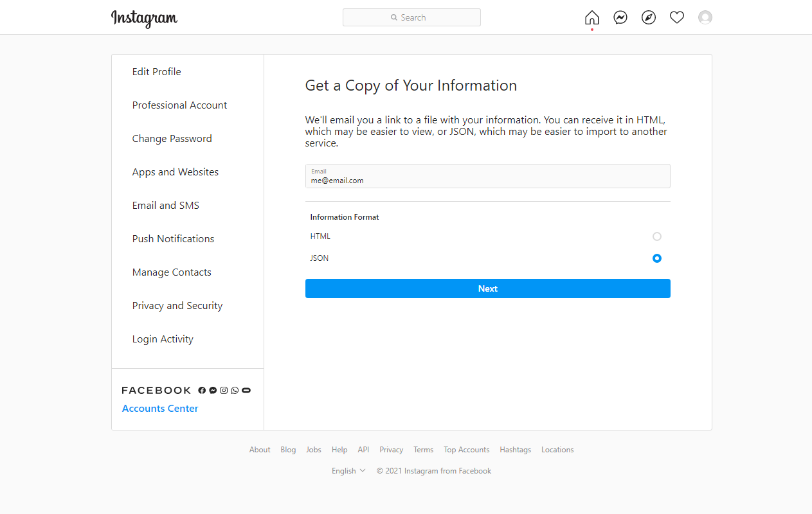Viewport: 812px width, 514px height.
Task: Click the FACEBOOK wordmark
Action: click(157, 391)
